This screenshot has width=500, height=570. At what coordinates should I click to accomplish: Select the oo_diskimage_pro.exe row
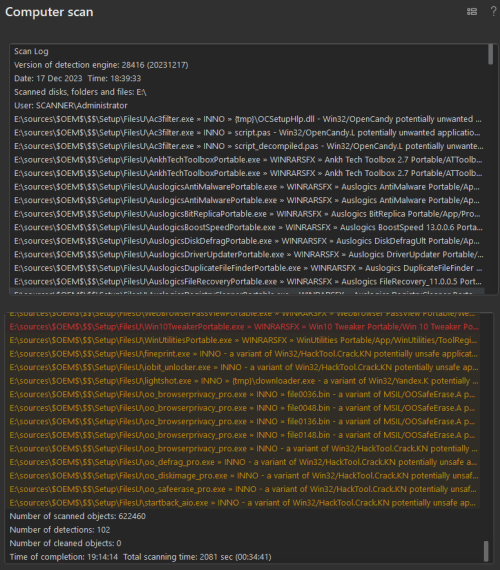click(x=244, y=476)
